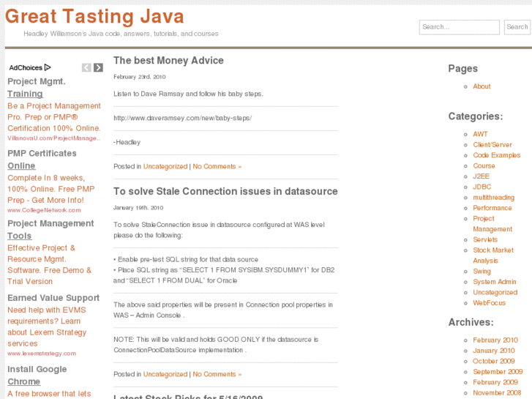Select the WebFocus category

489,303
